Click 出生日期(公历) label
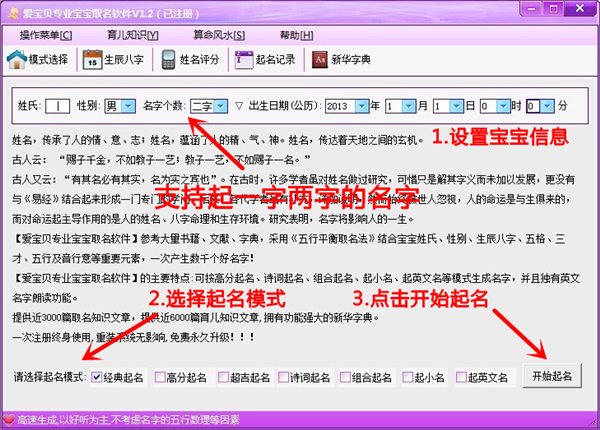Screen dimensions: 600x430 [285, 106]
